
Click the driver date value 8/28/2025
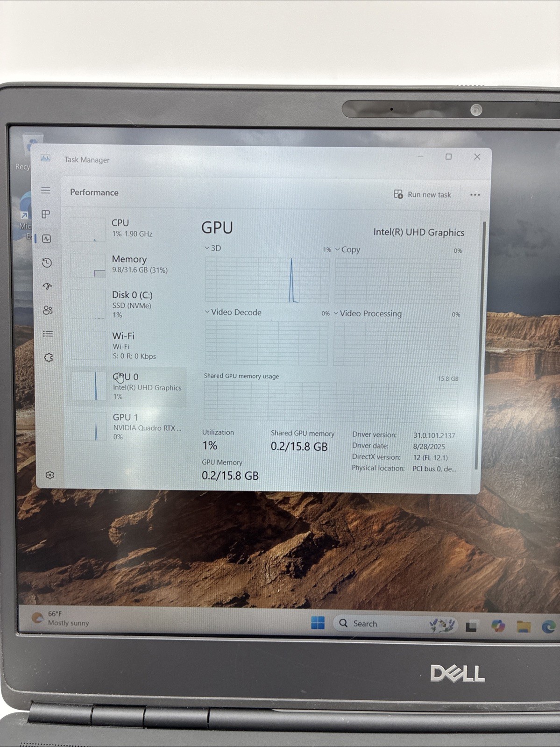429,447
